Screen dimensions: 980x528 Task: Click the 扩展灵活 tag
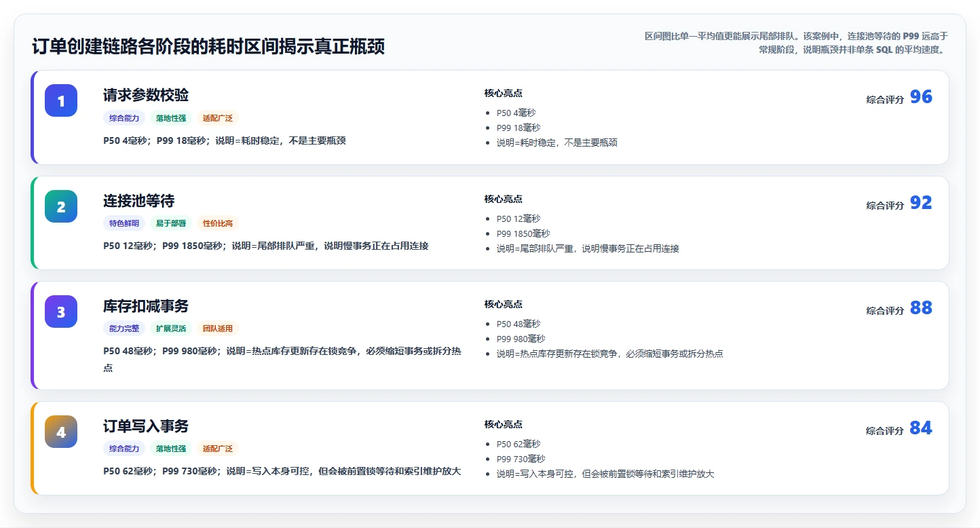coord(171,328)
